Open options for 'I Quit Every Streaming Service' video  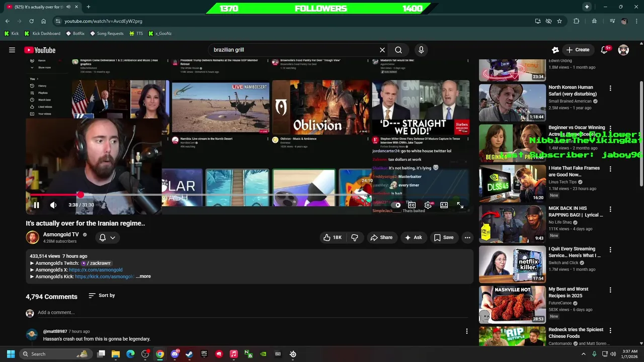tap(610, 249)
